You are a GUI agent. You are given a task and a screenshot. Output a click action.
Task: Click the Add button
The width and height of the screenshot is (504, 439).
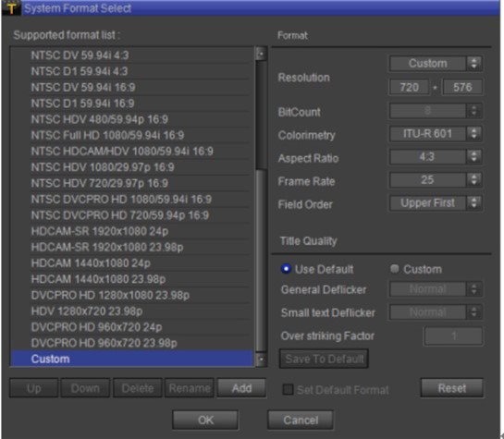pos(241,388)
